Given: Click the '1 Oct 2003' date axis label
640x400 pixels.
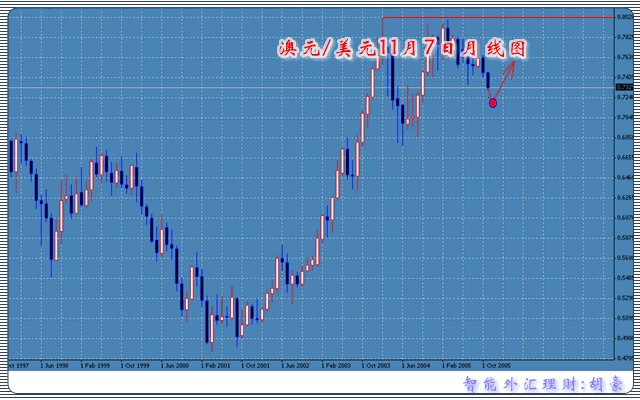Looking at the screenshot, I should coord(376,366).
